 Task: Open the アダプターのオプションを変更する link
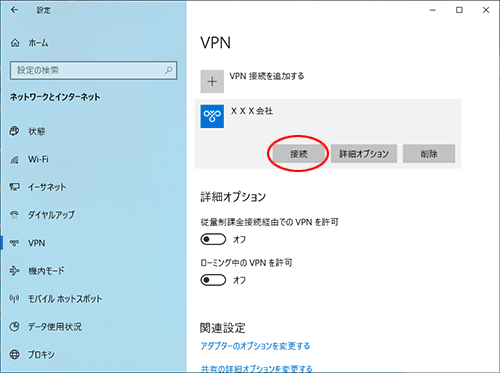click(x=255, y=346)
